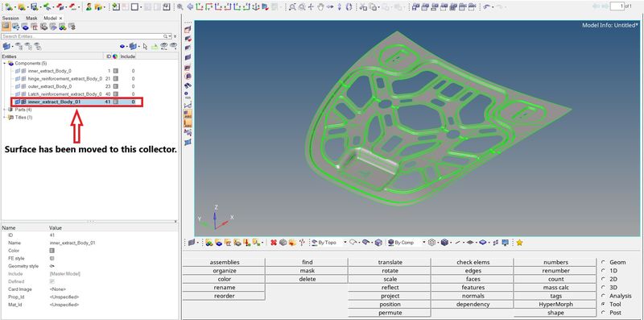Close the Model tab with its x
644x320 pixels.
[61, 18]
